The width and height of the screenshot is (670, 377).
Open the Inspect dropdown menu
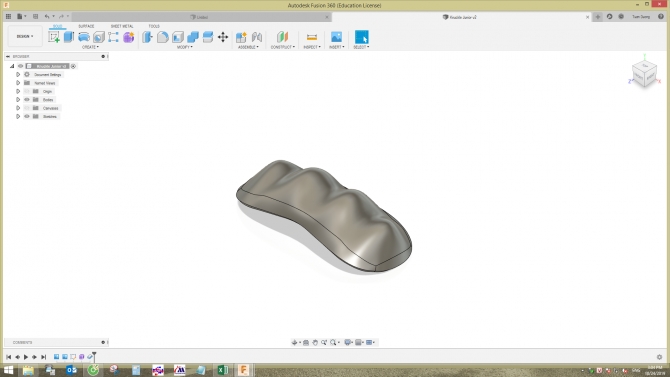(312, 47)
